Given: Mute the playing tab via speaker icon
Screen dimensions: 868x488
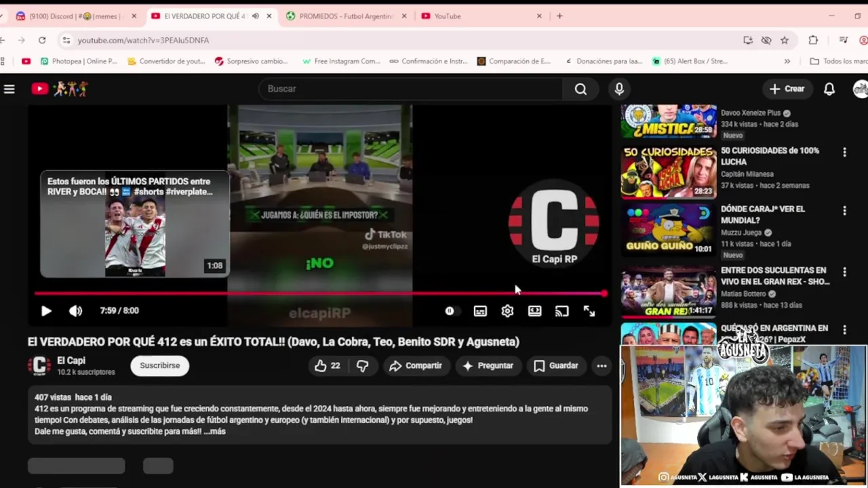Looking at the screenshot, I should point(255,16).
